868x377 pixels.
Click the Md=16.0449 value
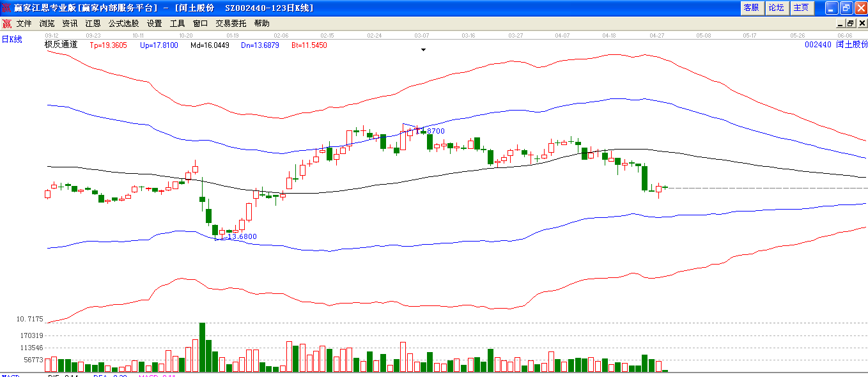coord(210,45)
